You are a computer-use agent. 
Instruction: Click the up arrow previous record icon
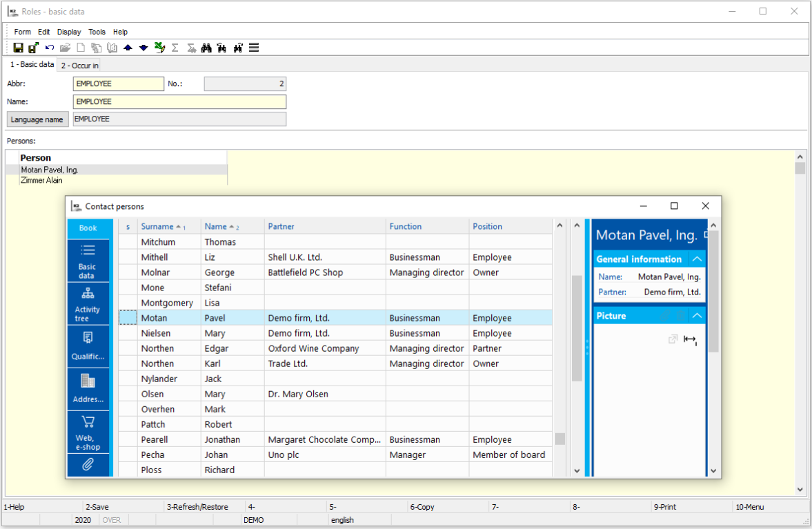coord(128,48)
